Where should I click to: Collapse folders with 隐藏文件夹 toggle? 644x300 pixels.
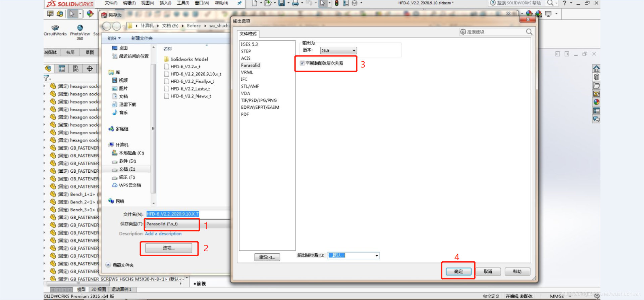(120, 265)
